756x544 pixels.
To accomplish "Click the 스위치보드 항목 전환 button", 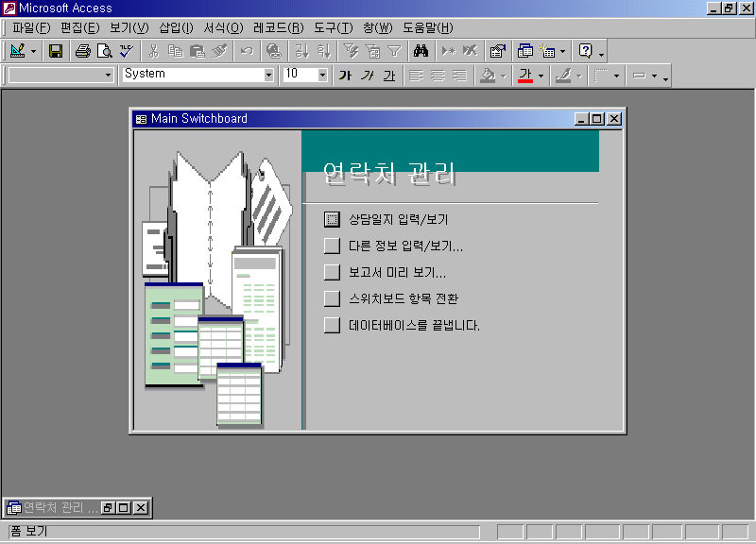I will (x=332, y=298).
